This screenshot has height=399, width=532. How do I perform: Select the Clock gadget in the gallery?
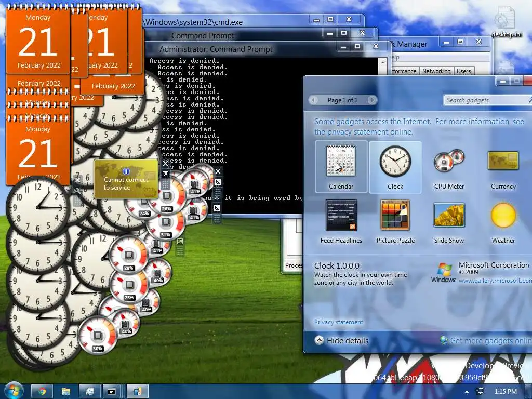[395, 167]
